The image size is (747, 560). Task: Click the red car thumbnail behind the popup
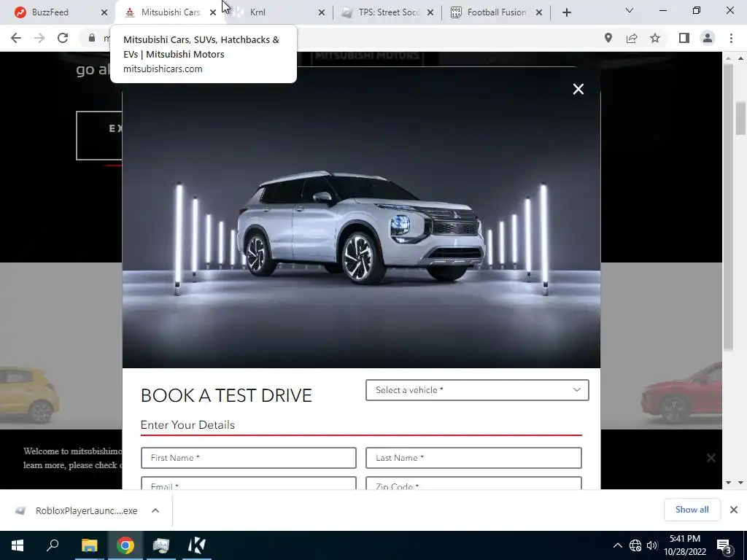681,394
